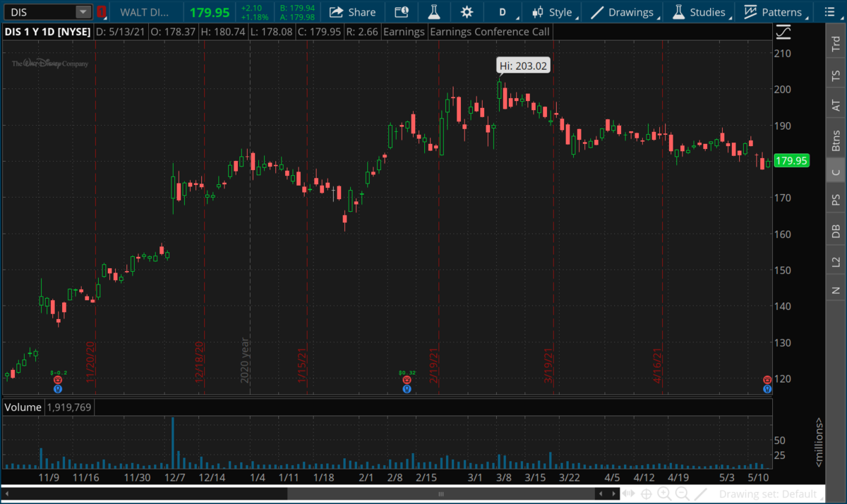Open the Patterns menu
Image resolution: width=847 pixels, height=504 pixels.
[x=774, y=12]
